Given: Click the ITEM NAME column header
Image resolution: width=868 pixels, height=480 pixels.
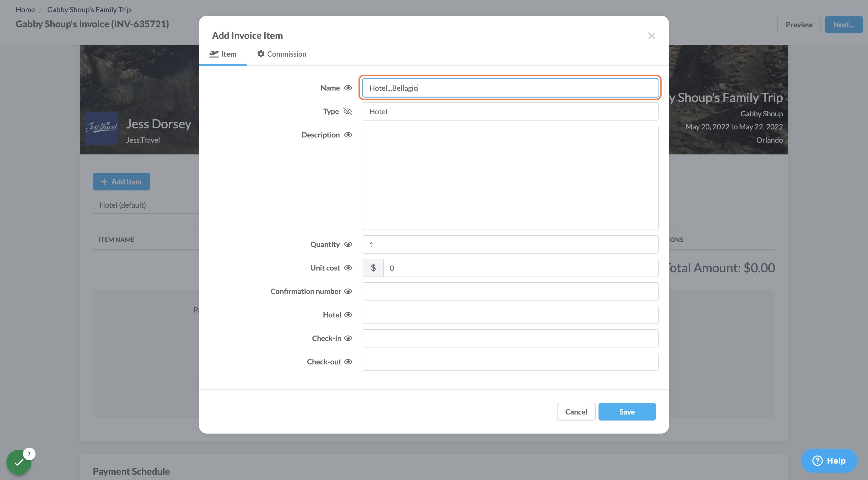Looking at the screenshot, I should pyautogui.click(x=116, y=240).
